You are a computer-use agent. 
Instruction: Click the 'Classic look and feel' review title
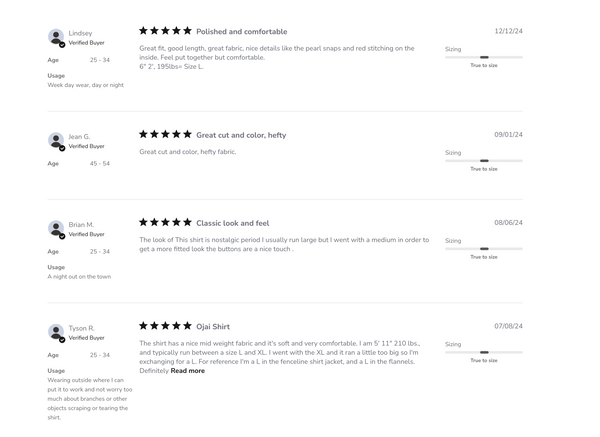232,223
